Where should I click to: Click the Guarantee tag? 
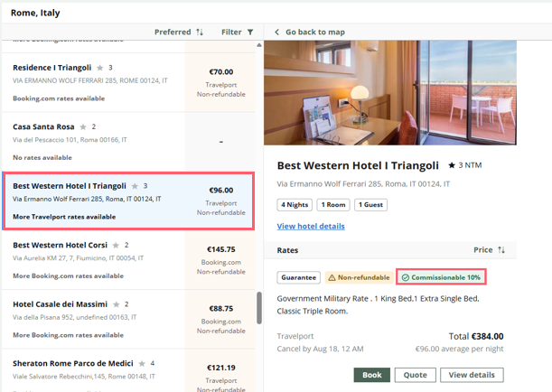pyautogui.click(x=298, y=277)
